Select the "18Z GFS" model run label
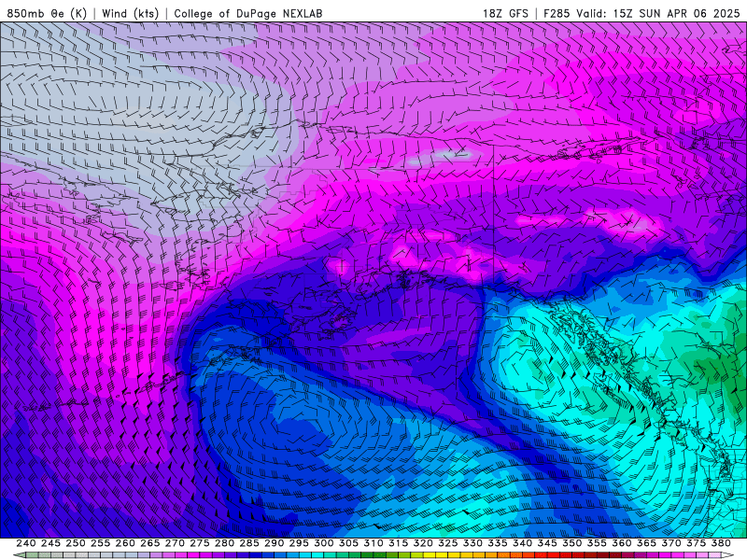747x560 pixels. [x=505, y=13]
